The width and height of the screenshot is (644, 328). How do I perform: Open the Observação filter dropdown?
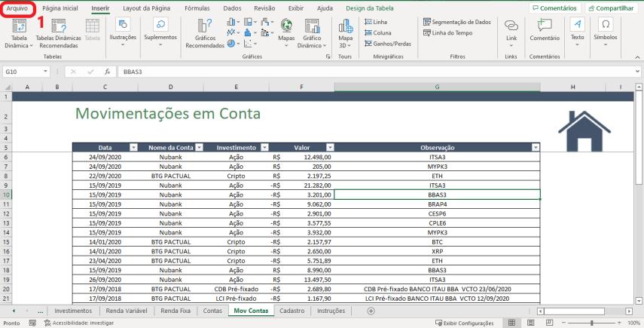pos(536,148)
